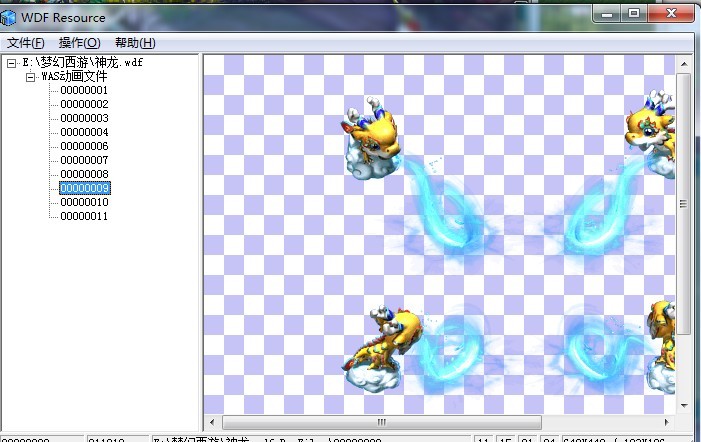
Task: Click the horizontal scrollbar right arrow
Action: [x=667, y=422]
